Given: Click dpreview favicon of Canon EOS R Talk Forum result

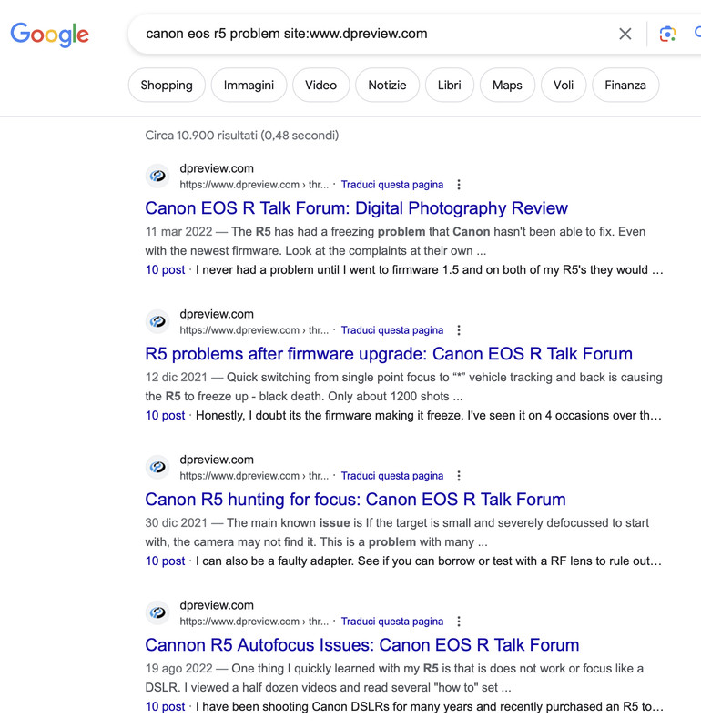Looking at the screenshot, I should 157,176.
